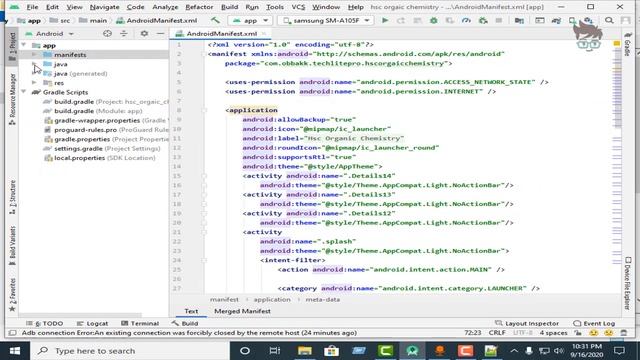Screen dimensions: 640x360
Task: Open the Layout Inspector
Action: click(x=527, y=323)
